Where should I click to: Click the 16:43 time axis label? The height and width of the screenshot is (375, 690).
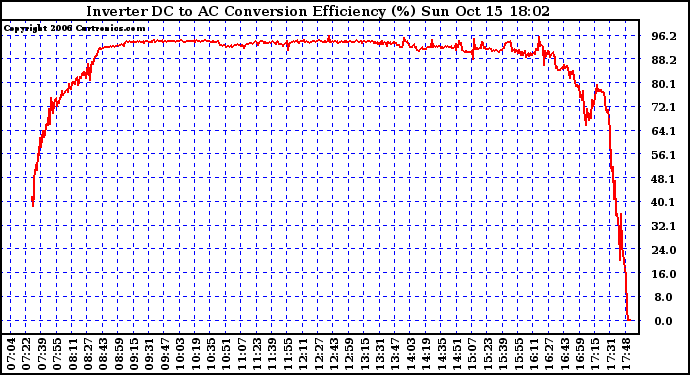tap(564, 354)
